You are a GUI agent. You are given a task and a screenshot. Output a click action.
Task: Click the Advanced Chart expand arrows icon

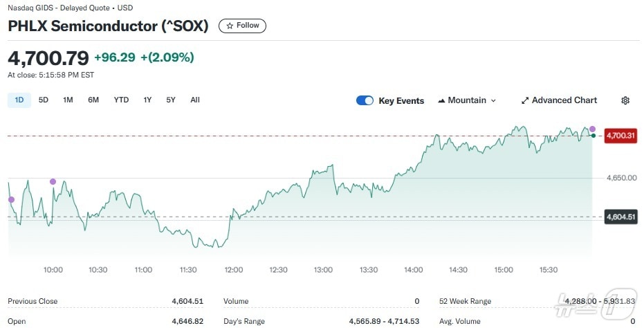coord(525,100)
